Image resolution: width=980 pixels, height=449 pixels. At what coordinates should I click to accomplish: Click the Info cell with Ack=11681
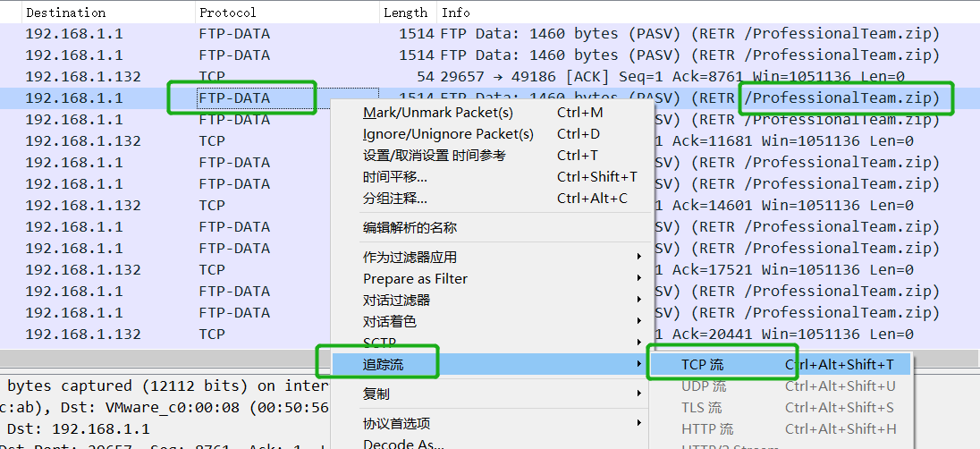[784, 141]
